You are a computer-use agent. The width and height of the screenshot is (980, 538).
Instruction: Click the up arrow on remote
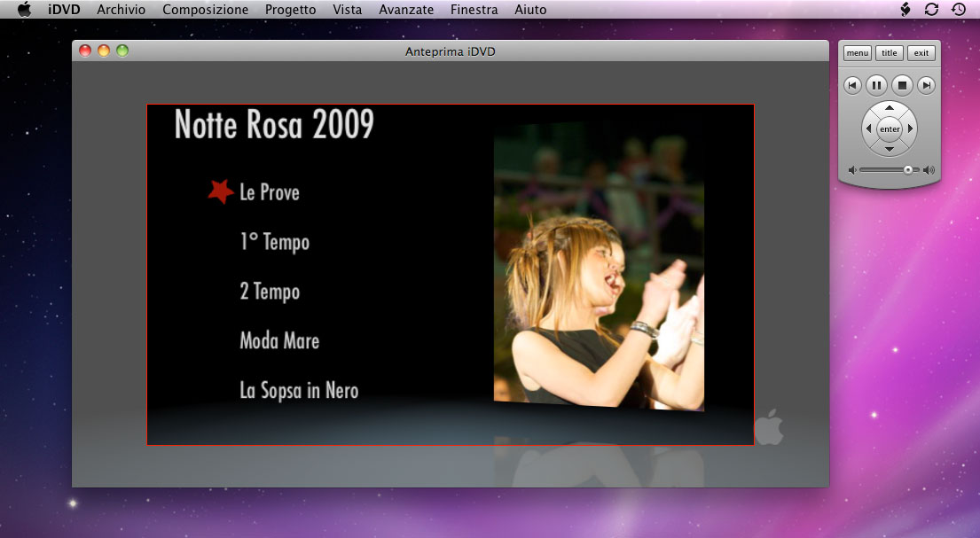(x=890, y=108)
